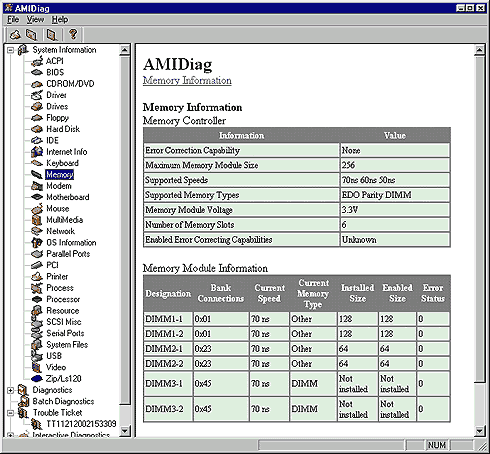Open SCSI Misc tree item
Screen dimensions: 490x454
coord(64,322)
